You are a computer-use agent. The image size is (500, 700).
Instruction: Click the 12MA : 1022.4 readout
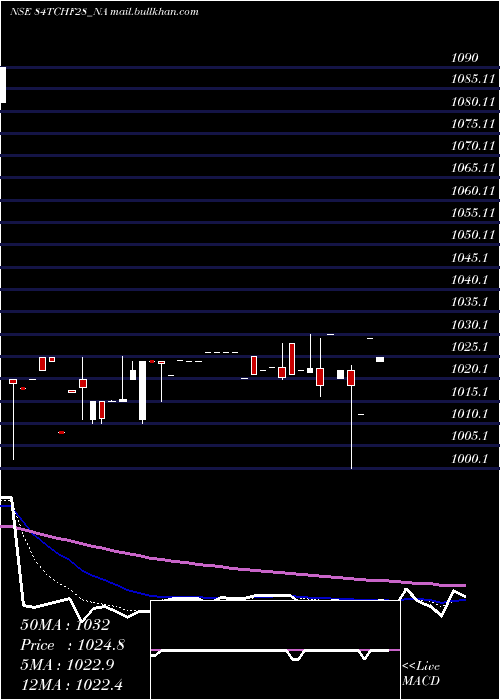72,685
